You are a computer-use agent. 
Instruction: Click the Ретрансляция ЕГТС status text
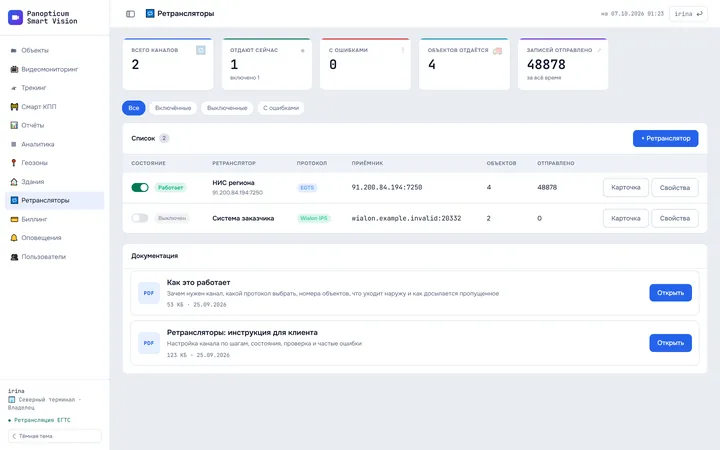[42, 420]
